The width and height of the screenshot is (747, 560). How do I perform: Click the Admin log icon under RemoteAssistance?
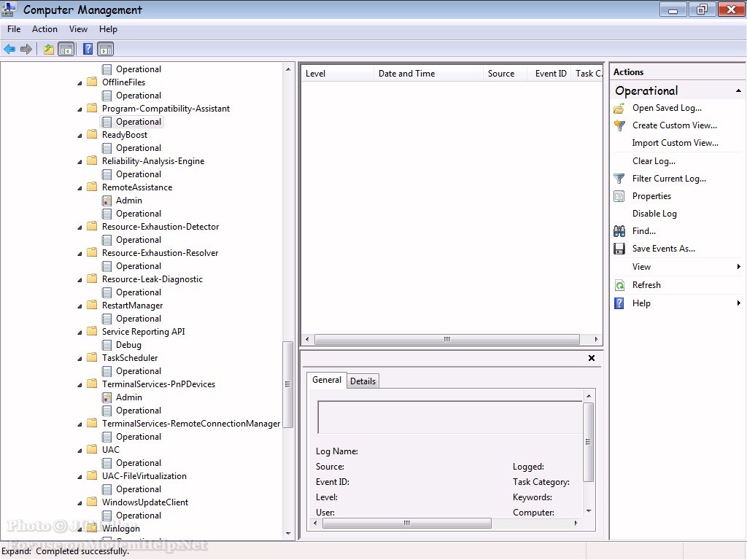107,201
